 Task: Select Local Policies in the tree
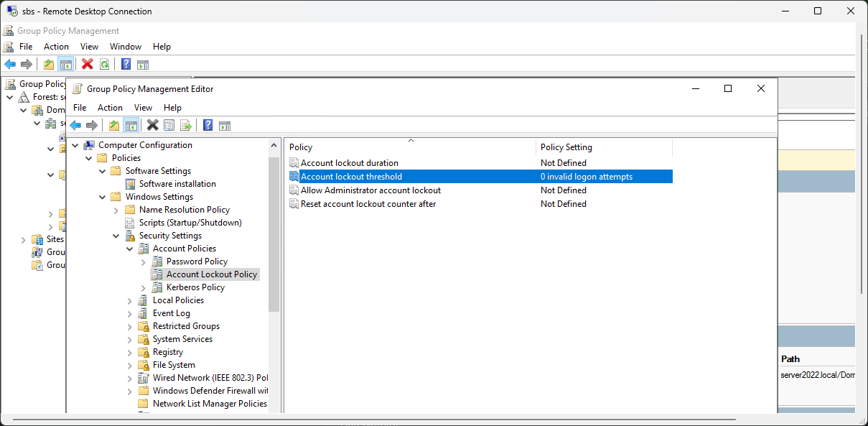[178, 300]
